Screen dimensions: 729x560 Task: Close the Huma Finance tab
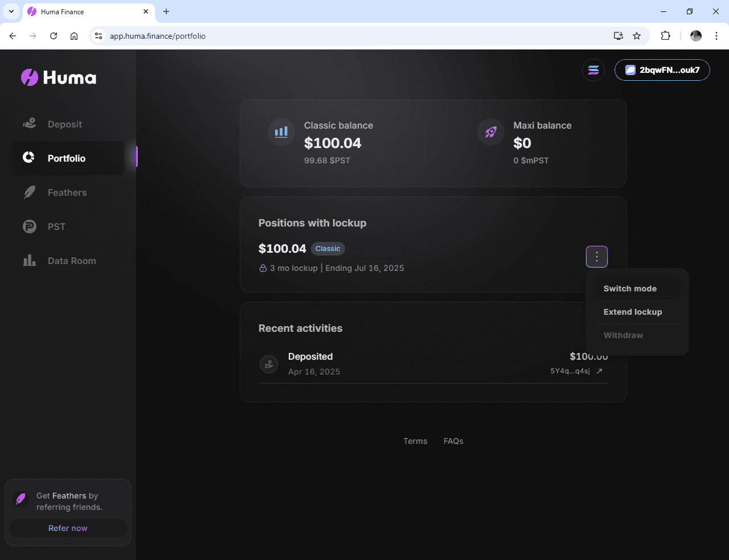click(x=146, y=11)
